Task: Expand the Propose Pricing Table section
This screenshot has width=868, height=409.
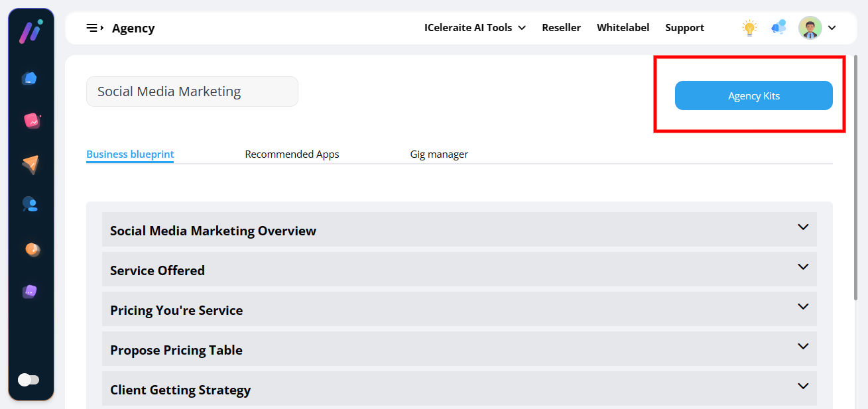Action: pyautogui.click(x=459, y=349)
